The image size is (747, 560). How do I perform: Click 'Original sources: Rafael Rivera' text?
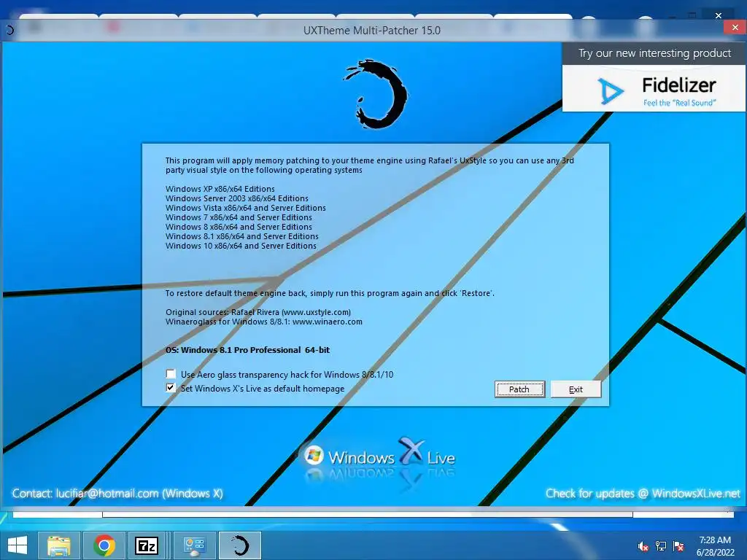(258, 312)
